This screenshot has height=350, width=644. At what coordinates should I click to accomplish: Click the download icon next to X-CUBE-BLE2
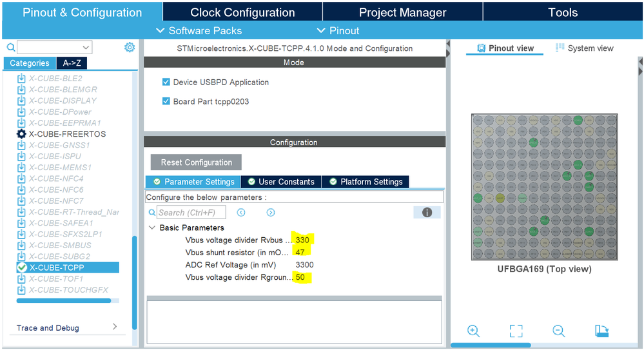21,78
